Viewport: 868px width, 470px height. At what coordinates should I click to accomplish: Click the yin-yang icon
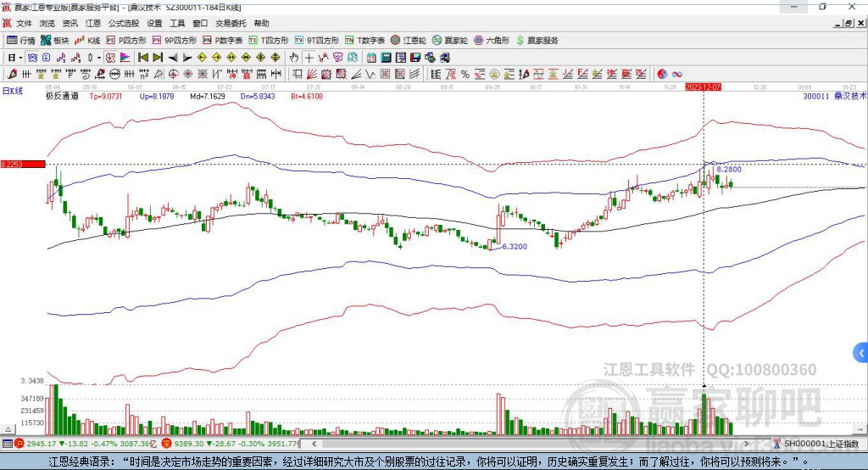coord(662,75)
